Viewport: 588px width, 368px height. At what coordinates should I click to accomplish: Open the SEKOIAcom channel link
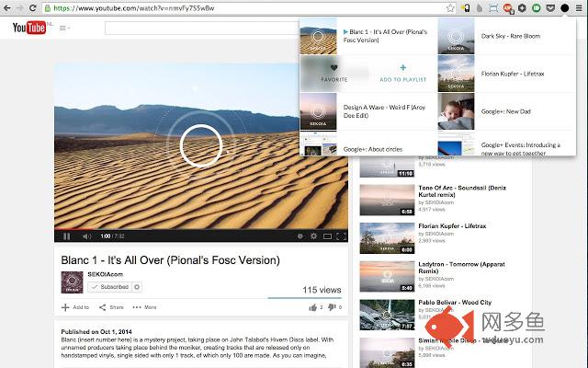point(106,274)
